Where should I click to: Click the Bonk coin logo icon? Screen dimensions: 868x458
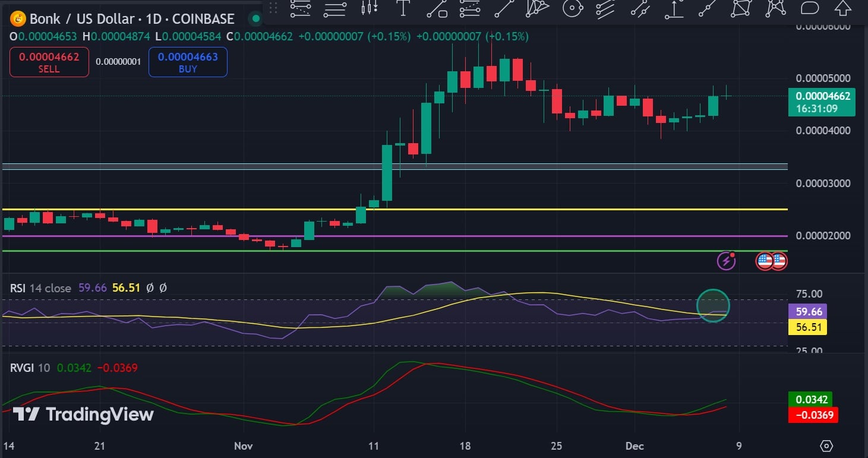pyautogui.click(x=18, y=19)
